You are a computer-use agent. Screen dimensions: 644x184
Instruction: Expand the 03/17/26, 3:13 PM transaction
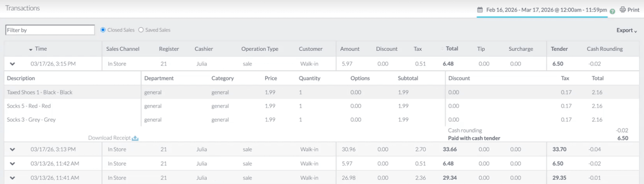(12, 149)
